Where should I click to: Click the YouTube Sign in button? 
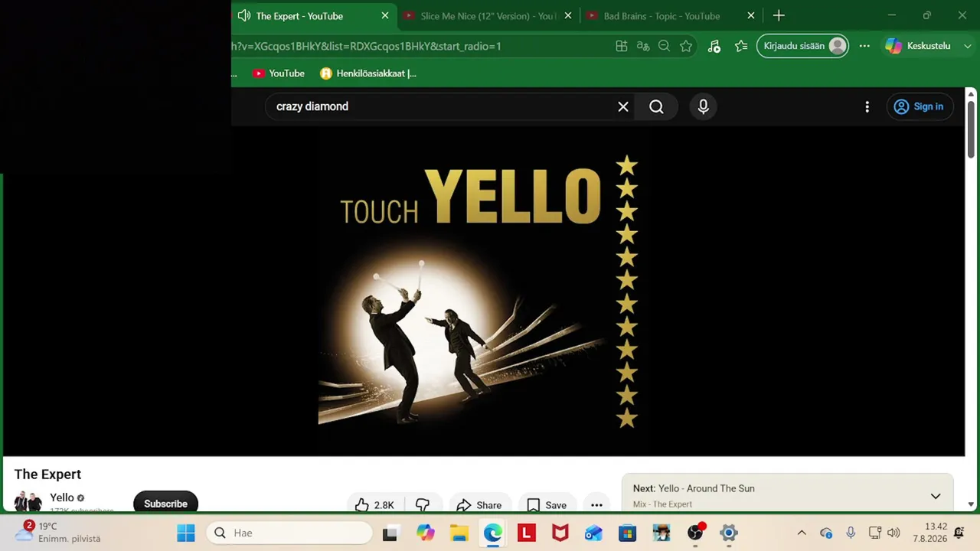pyautogui.click(x=920, y=106)
